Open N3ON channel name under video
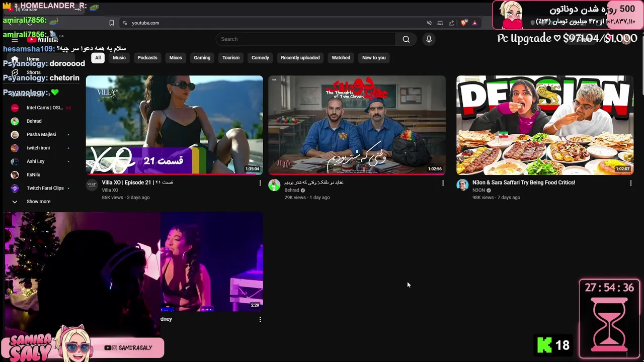 coord(478,190)
